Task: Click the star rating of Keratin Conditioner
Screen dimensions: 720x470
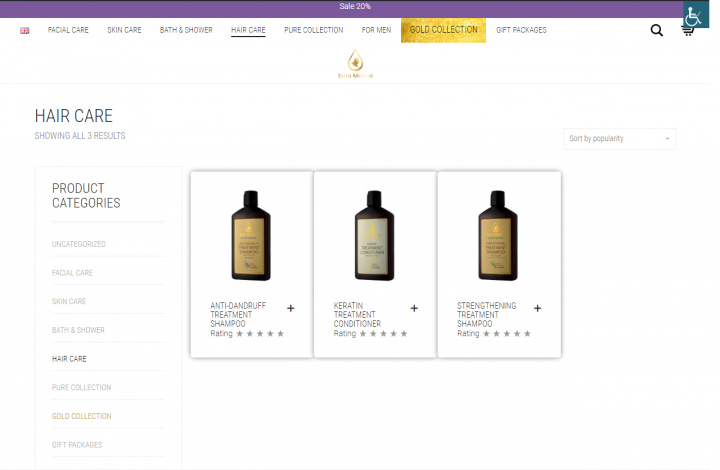Action: click(x=383, y=334)
